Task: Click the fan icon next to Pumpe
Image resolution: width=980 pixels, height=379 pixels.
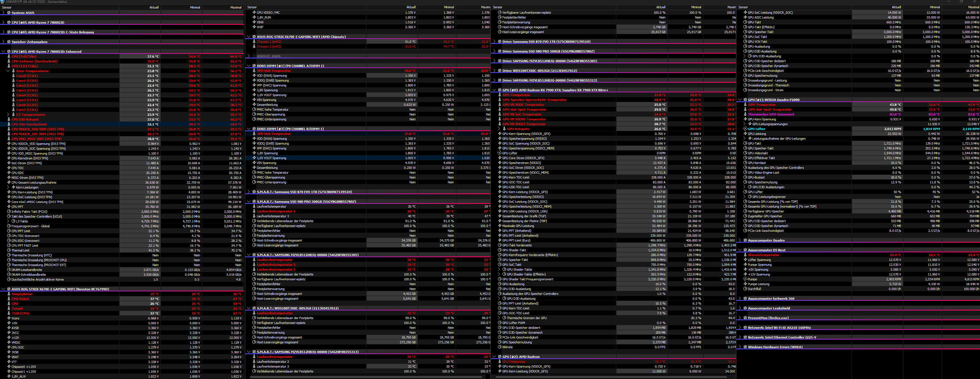Action: tap(745, 279)
